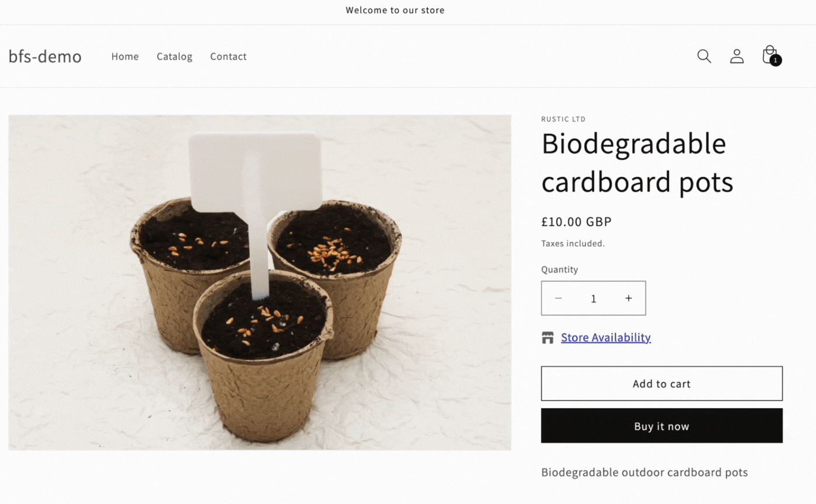This screenshot has height=504, width=816.
Task: Click the cardboard pots product image
Action: pyautogui.click(x=260, y=282)
